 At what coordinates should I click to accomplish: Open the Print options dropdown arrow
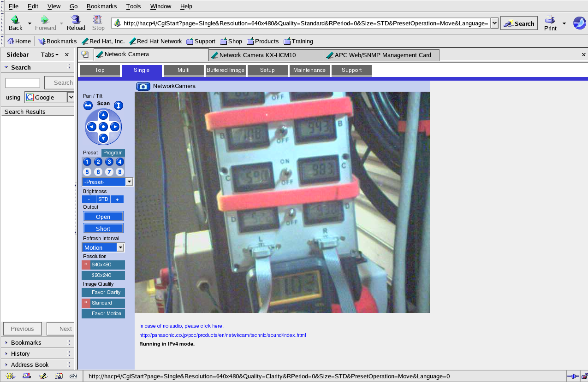[x=564, y=23]
